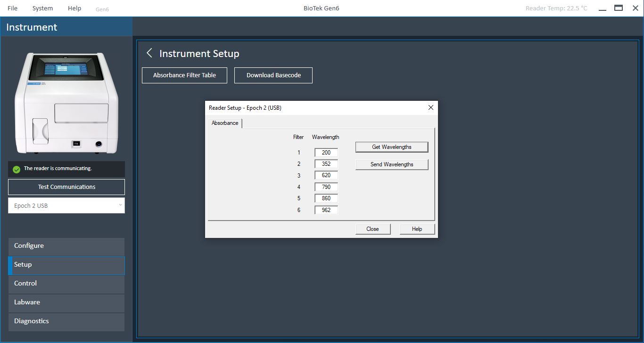Viewport: 644px width, 343px height.
Task: Open the Labware section
Action: click(66, 302)
